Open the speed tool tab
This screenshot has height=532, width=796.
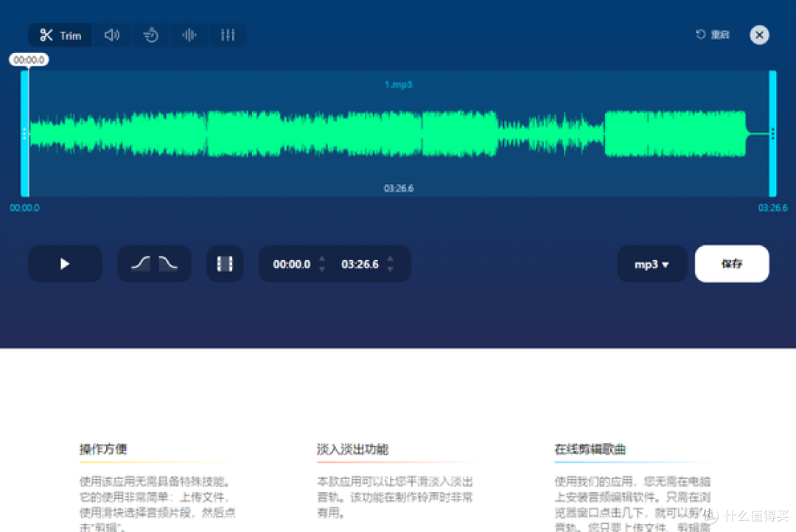click(x=151, y=35)
